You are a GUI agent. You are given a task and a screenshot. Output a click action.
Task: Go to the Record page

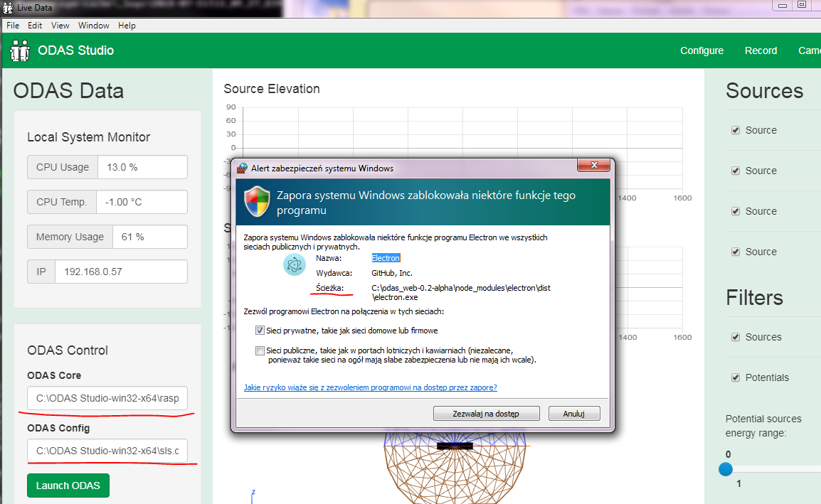pos(761,50)
